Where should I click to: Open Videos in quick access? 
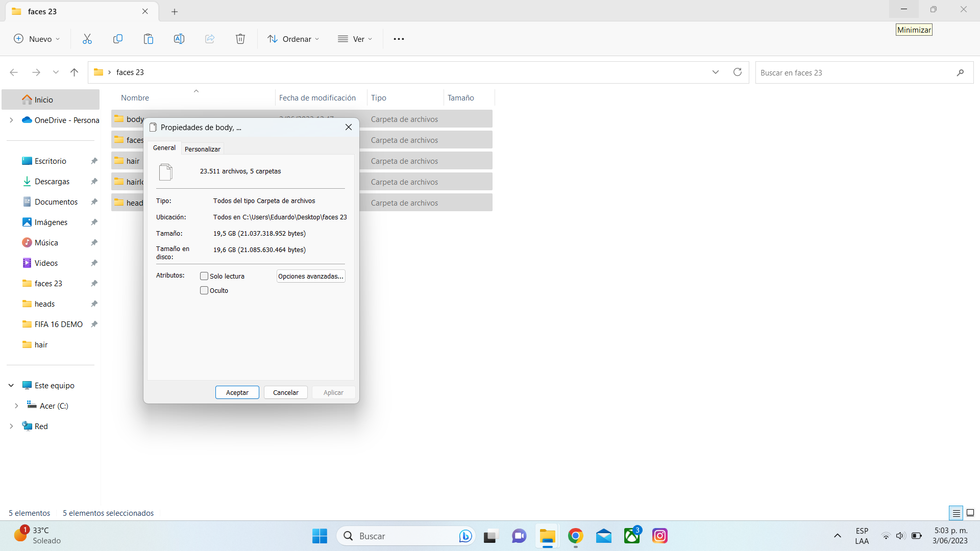pyautogui.click(x=46, y=263)
